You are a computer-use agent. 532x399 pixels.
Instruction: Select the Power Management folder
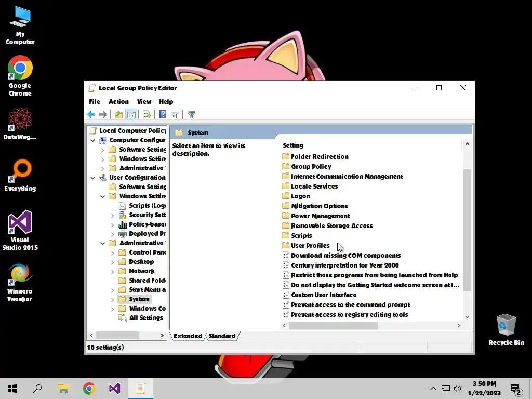click(x=320, y=216)
